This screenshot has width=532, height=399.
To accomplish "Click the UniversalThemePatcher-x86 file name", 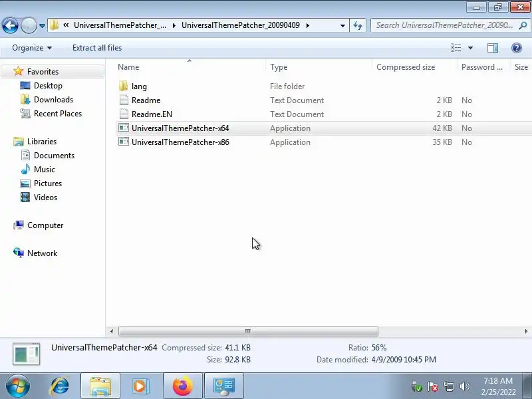I will click(180, 142).
